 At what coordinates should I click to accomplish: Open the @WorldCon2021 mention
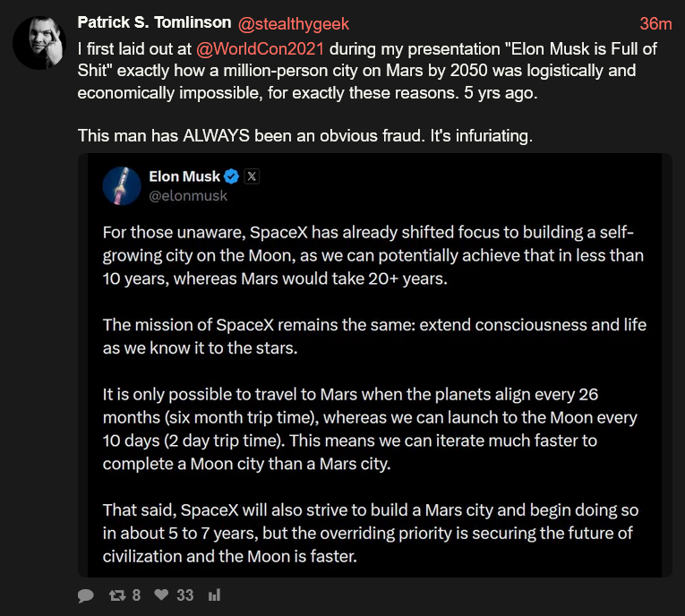pyautogui.click(x=260, y=49)
